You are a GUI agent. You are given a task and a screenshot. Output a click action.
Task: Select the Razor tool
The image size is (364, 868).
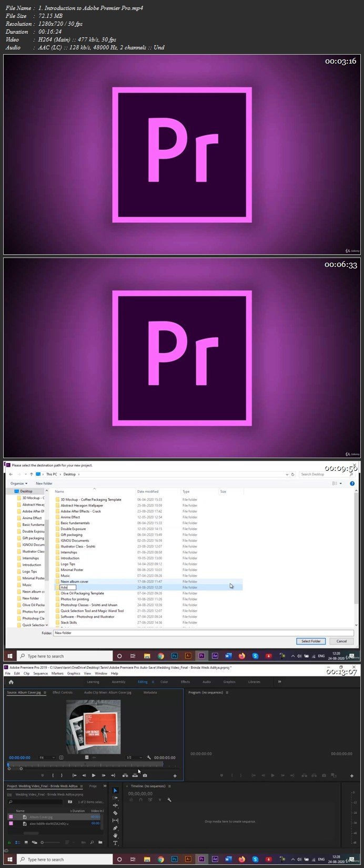point(116,813)
